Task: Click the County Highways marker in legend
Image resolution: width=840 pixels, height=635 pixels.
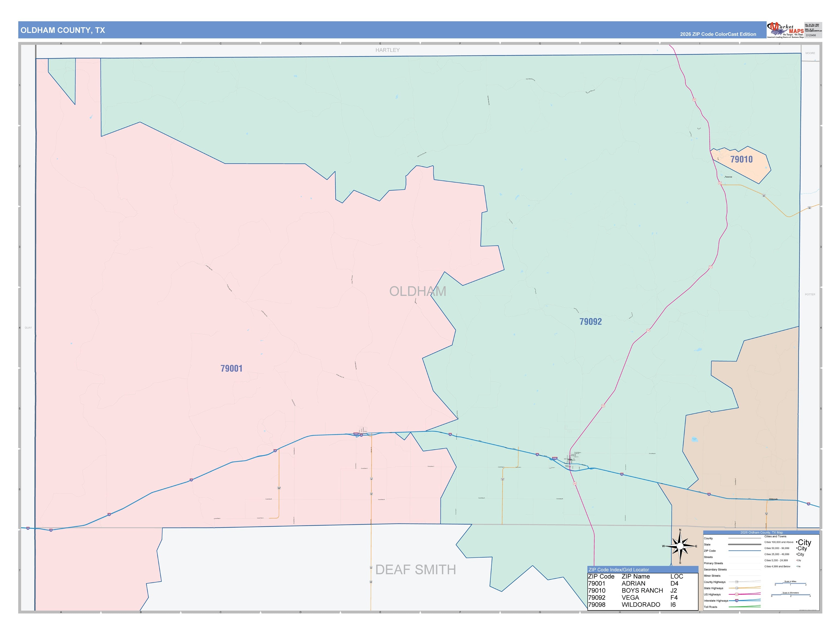Action: (x=737, y=582)
